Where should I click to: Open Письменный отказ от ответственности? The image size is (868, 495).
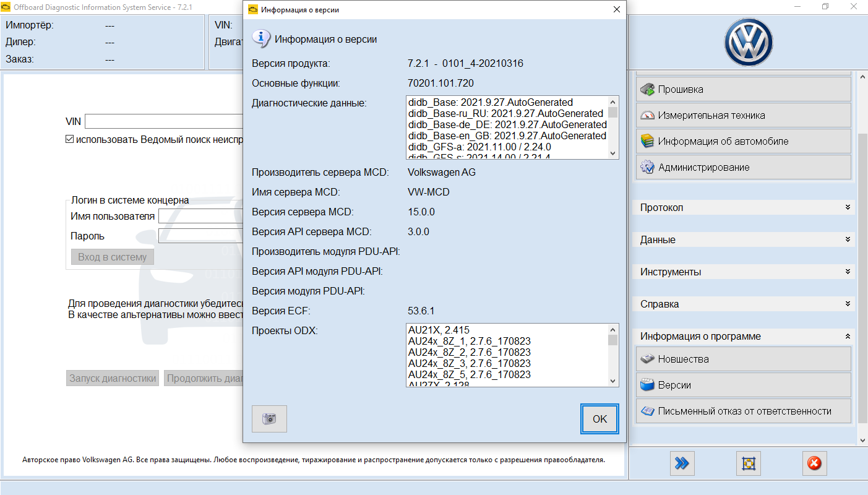[743, 411]
